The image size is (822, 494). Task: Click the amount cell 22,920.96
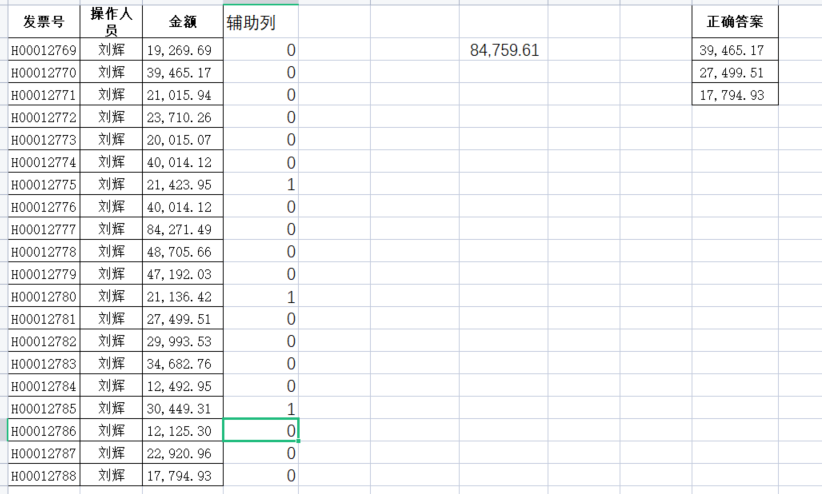(183, 453)
